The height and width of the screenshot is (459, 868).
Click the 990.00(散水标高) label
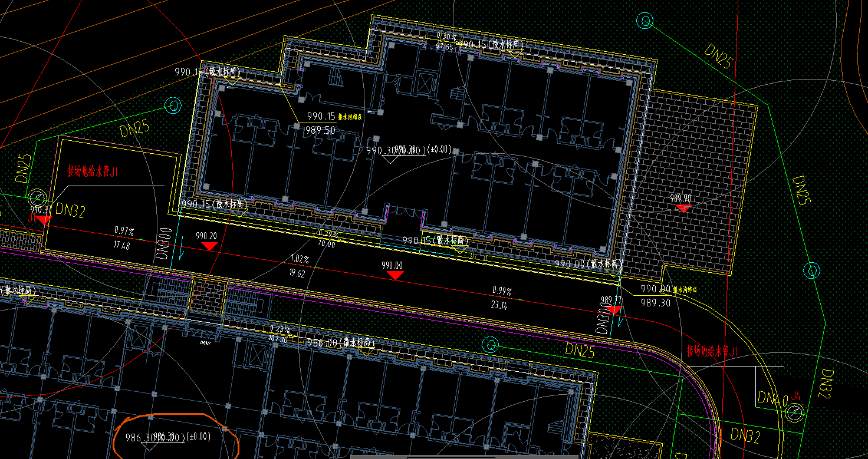(x=588, y=264)
